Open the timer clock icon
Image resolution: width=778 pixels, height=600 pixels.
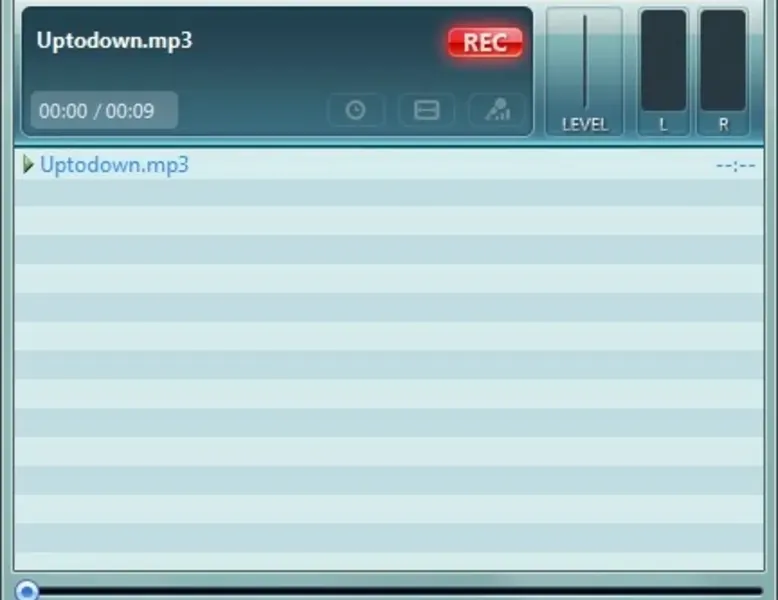coord(356,110)
